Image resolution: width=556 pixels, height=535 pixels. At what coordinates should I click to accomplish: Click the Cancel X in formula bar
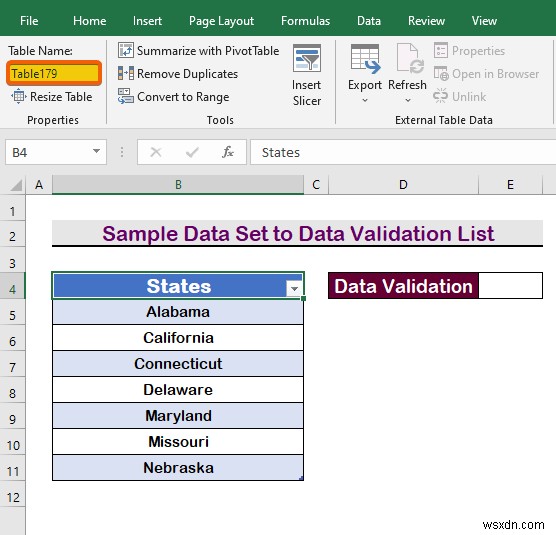point(156,152)
